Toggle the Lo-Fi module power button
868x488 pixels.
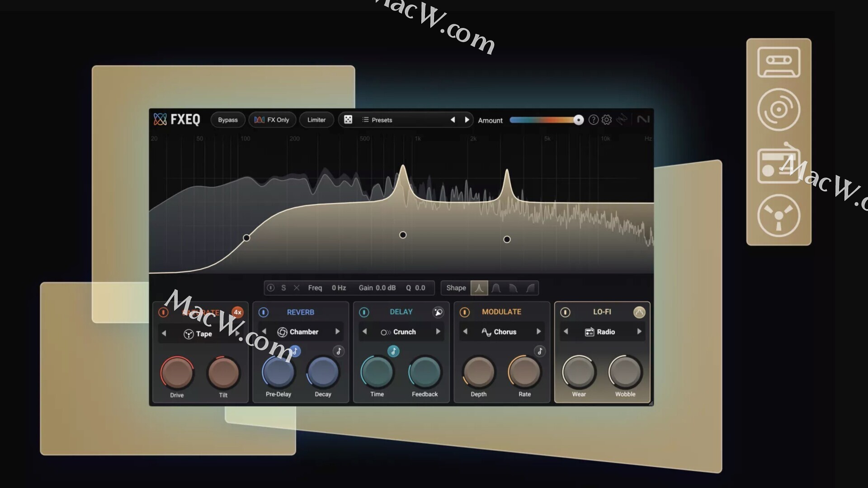(565, 312)
